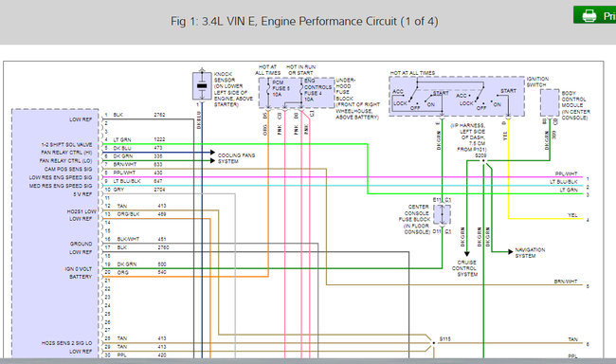The height and width of the screenshot is (364, 616).
Task: Click the center console fuse block symbol
Action: [x=442, y=214]
